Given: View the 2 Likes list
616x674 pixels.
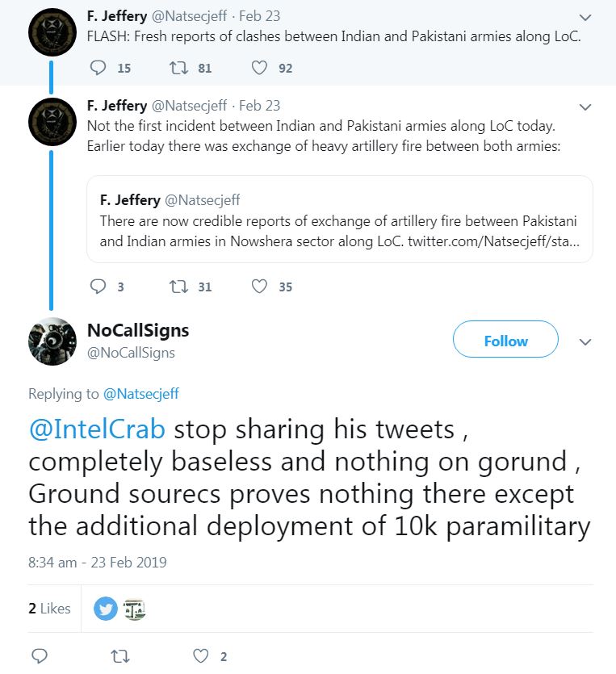Looking at the screenshot, I should pyautogui.click(x=49, y=609).
